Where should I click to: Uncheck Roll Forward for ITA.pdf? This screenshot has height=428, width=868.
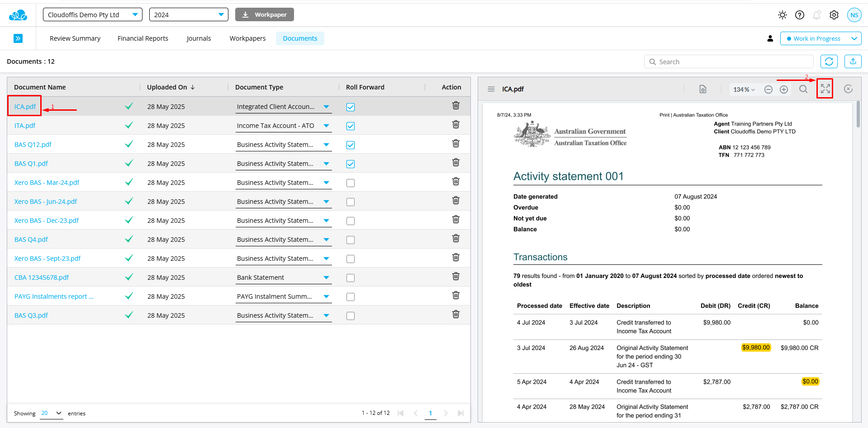coord(351,126)
